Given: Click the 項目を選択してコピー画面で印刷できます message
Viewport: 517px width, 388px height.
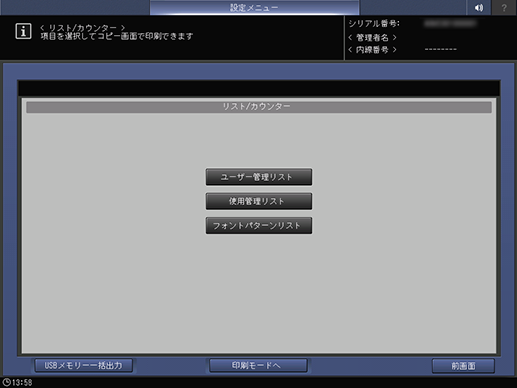Looking at the screenshot, I should click(x=117, y=36).
